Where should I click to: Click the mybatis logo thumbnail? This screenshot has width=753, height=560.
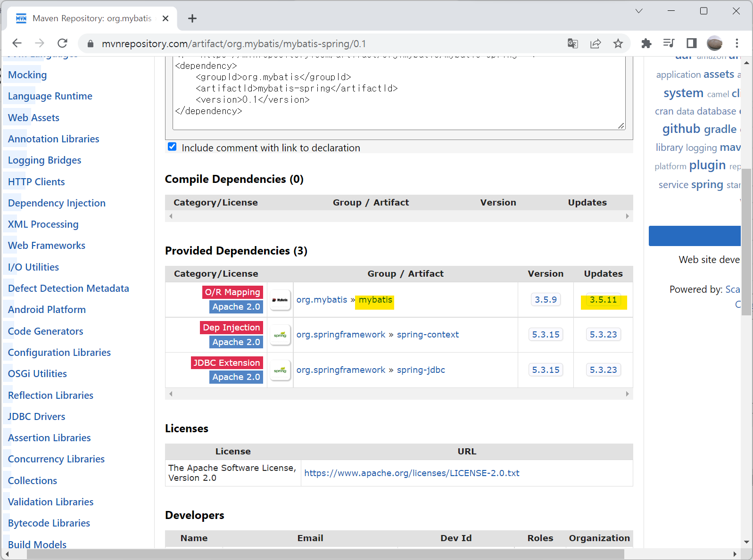pyautogui.click(x=280, y=300)
